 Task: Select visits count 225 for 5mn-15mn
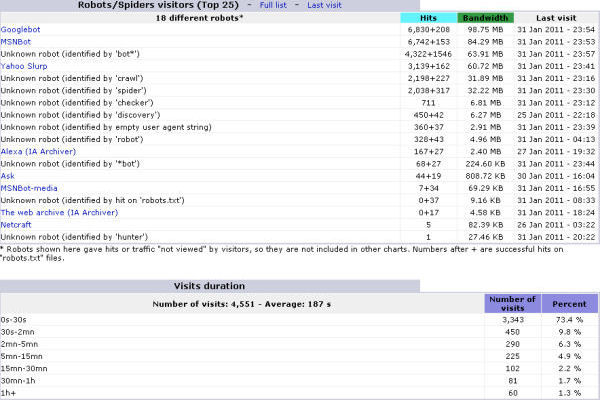click(512, 356)
